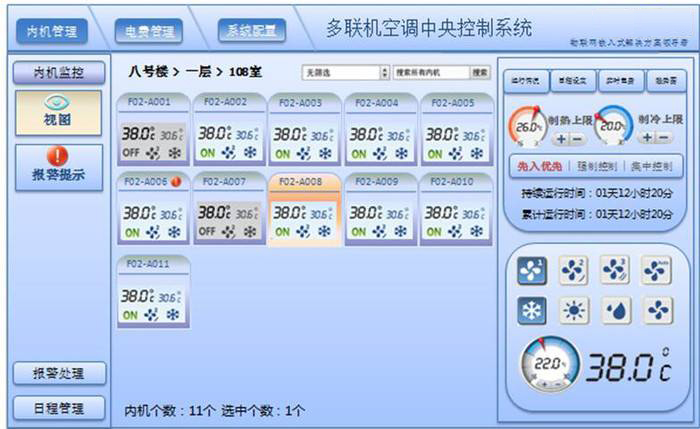Select fan speed 3 icon
Viewport: 700px width, 429px height.
[615, 270]
